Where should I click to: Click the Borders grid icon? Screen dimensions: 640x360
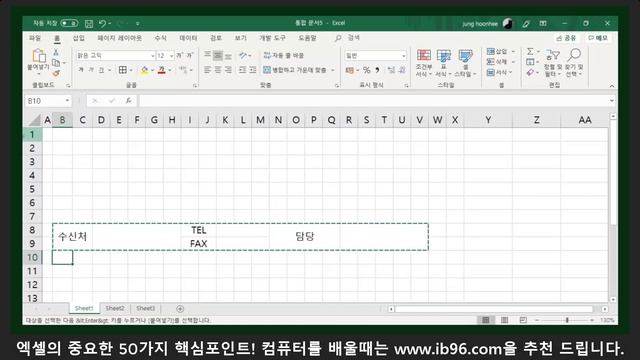click(122, 70)
